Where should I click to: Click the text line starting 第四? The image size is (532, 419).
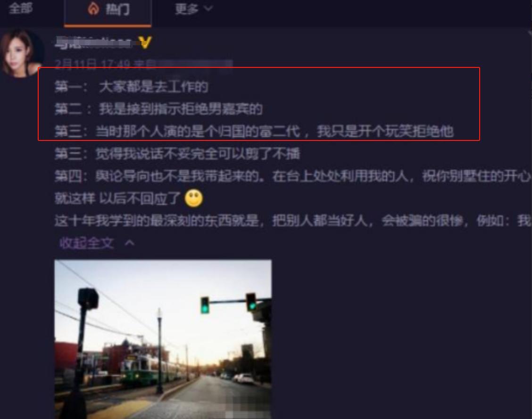(x=292, y=176)
